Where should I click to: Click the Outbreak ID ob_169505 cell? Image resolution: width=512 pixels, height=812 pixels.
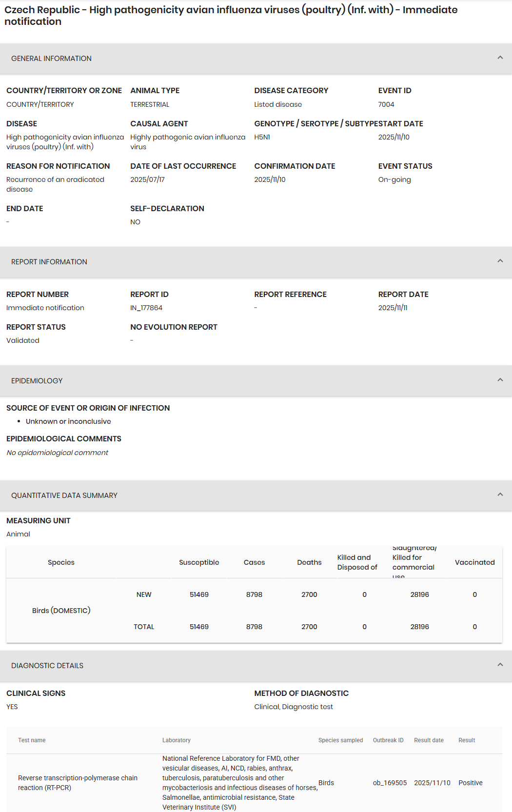390,783
